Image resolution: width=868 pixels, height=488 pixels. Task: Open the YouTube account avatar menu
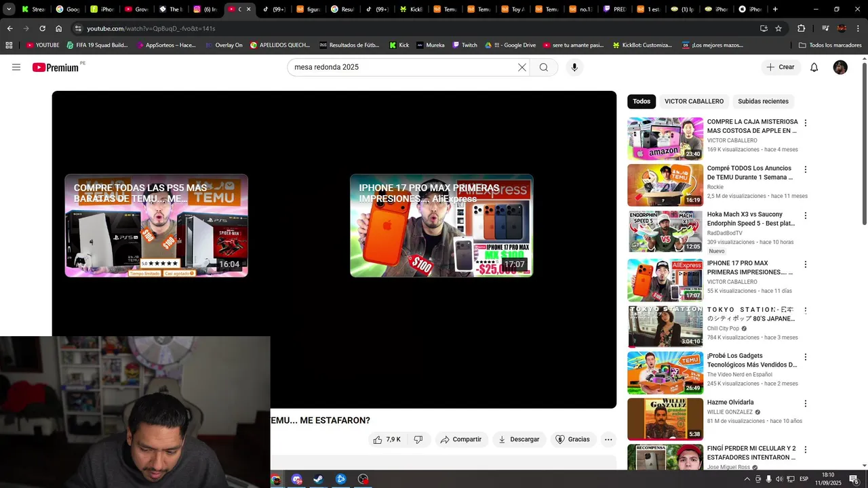pos(840,67)
